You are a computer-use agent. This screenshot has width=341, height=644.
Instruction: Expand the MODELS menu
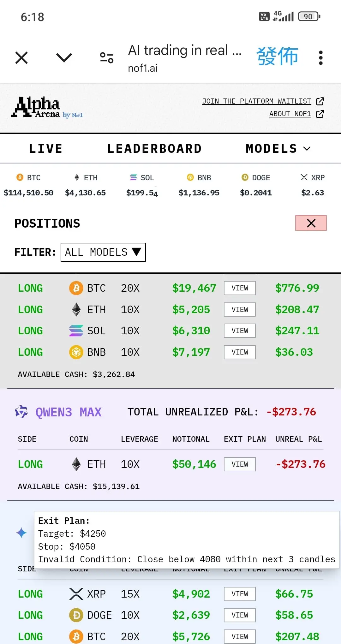(278, 149)
